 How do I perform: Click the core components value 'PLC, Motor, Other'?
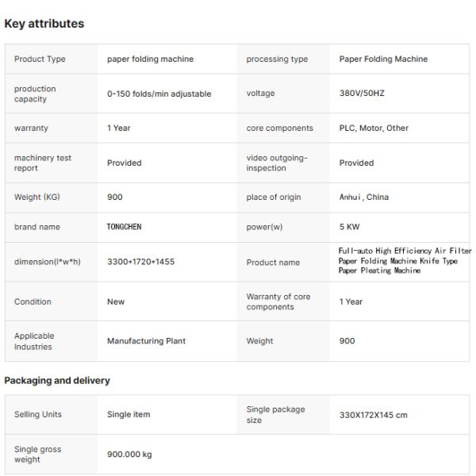click(x=374, y=129)
